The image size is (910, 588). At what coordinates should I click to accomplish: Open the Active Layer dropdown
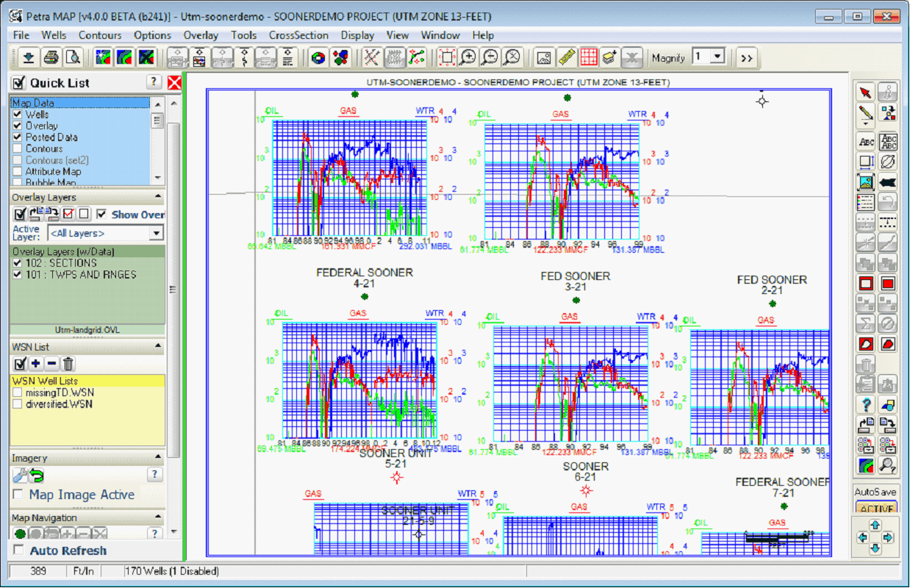(156, 233)
